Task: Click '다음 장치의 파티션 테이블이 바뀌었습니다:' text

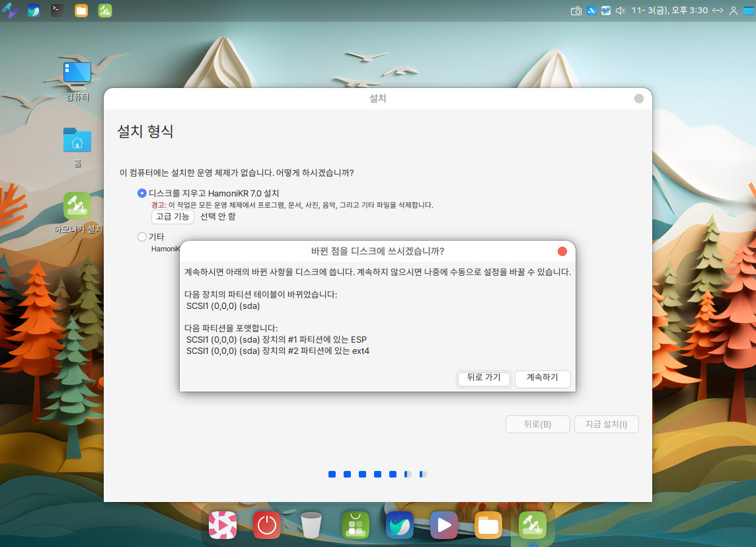Action: click(261, 295)
